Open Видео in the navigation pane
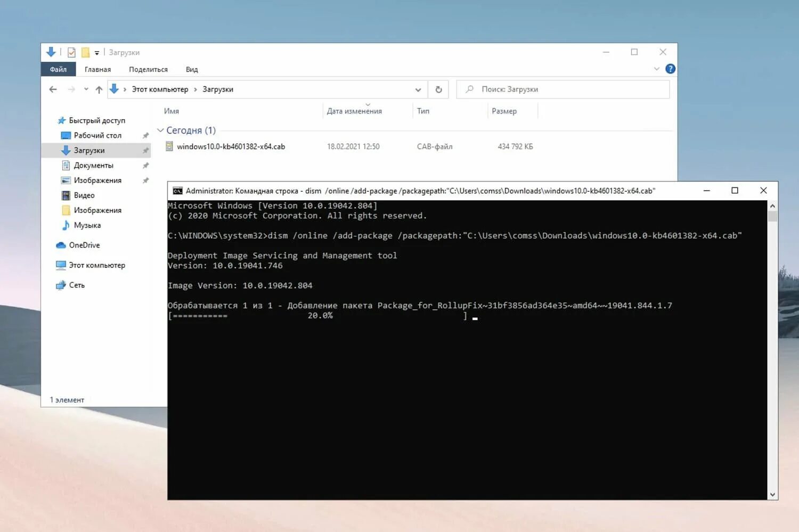Image resolution: width=799 pixels, height=532 pixels. [84, 195]
